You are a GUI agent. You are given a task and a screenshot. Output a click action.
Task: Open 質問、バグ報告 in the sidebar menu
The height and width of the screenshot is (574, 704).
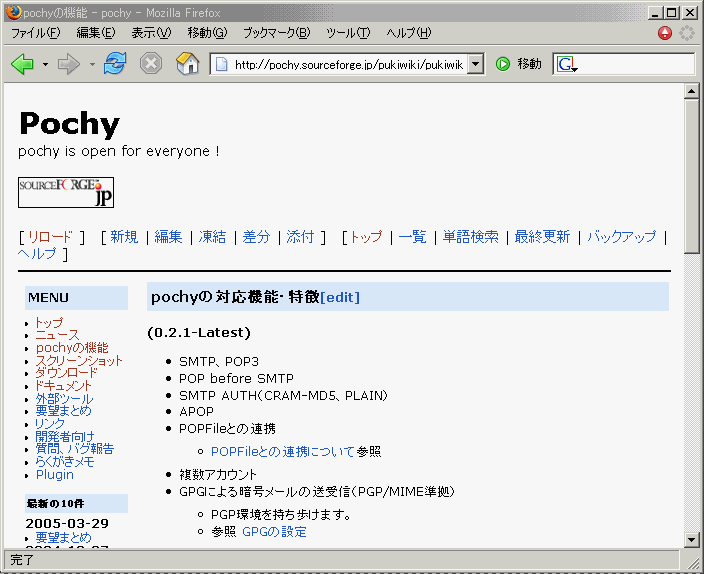[75, 449]
